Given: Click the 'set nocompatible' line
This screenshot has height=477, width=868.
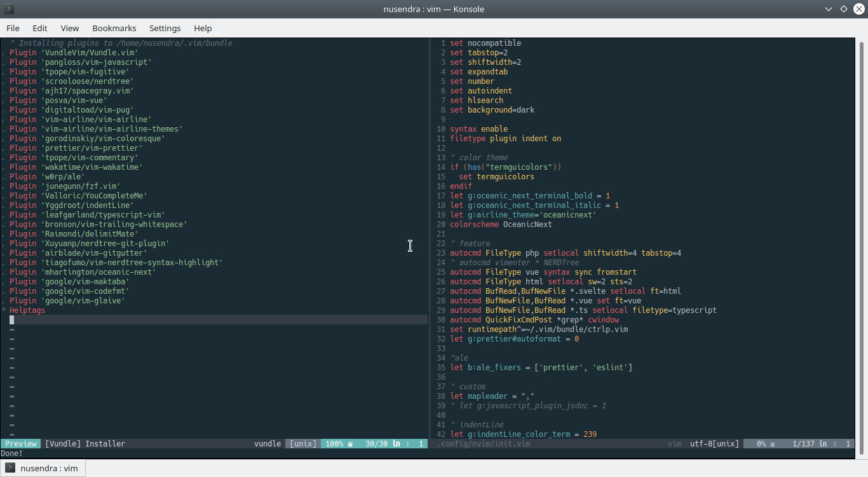Looking at the screenshot, I should coord(485,43).
